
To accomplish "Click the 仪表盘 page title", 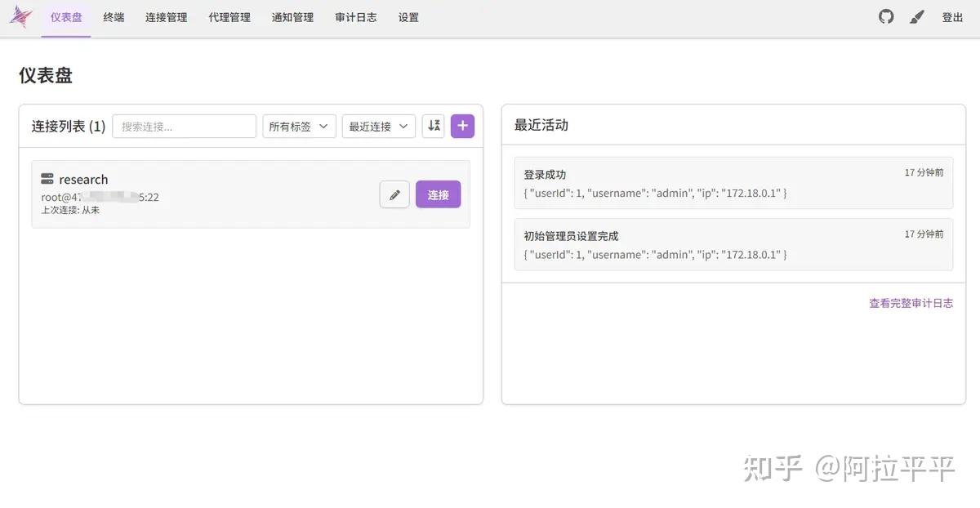I will [46, 75].
